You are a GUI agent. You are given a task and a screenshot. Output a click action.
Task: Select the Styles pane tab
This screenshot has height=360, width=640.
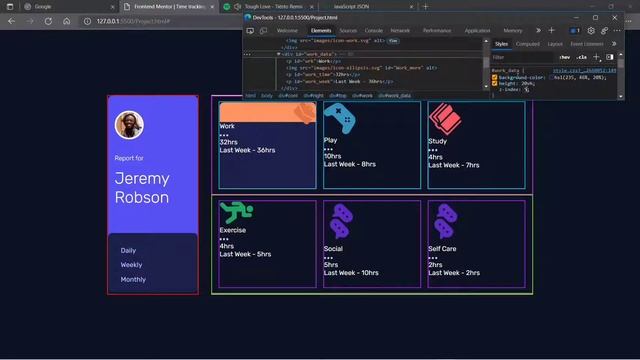502,44
